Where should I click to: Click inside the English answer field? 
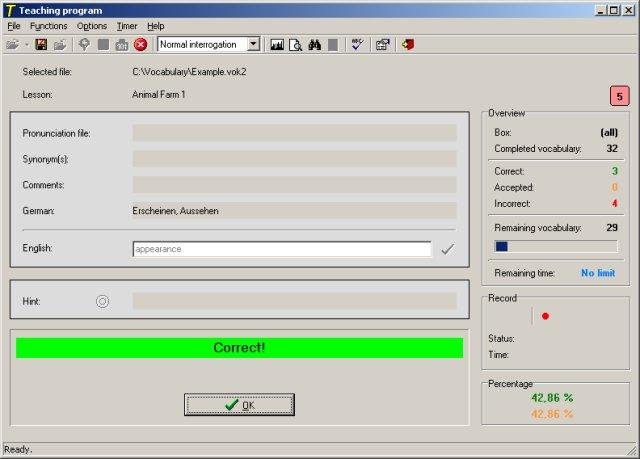pos(282,249)
